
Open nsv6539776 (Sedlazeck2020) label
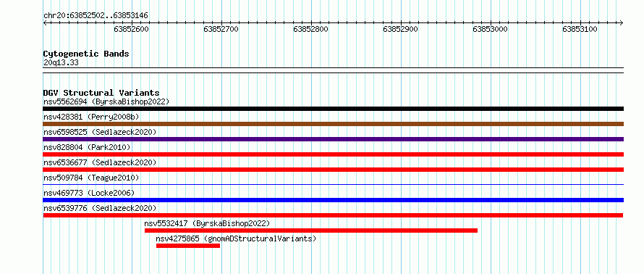(100, 208)
